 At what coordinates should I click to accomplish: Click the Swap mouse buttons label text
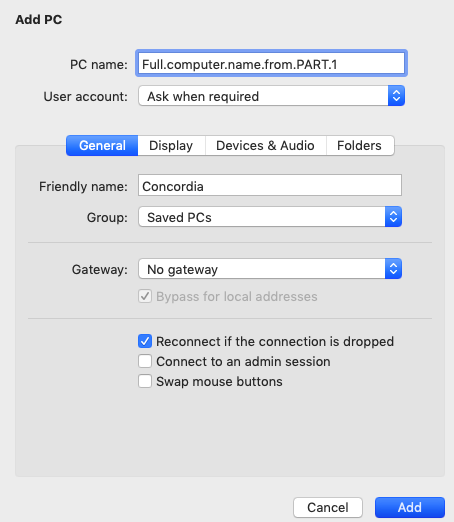pyautogui.click(x=219, y=382)
